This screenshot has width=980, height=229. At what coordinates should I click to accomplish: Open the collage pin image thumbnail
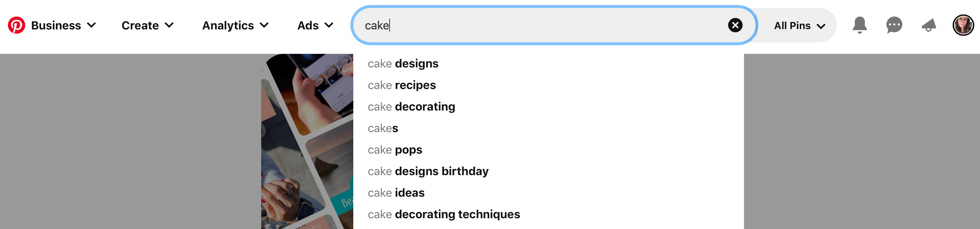307,141
